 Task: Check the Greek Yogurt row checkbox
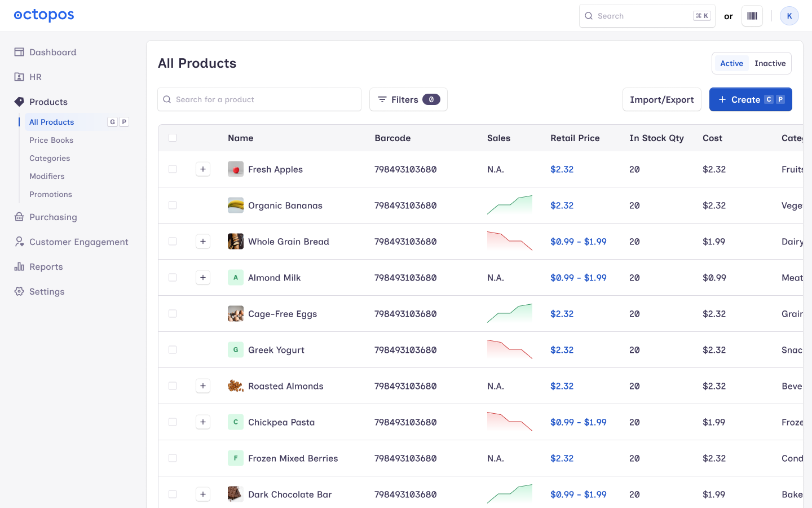point(173,350)
